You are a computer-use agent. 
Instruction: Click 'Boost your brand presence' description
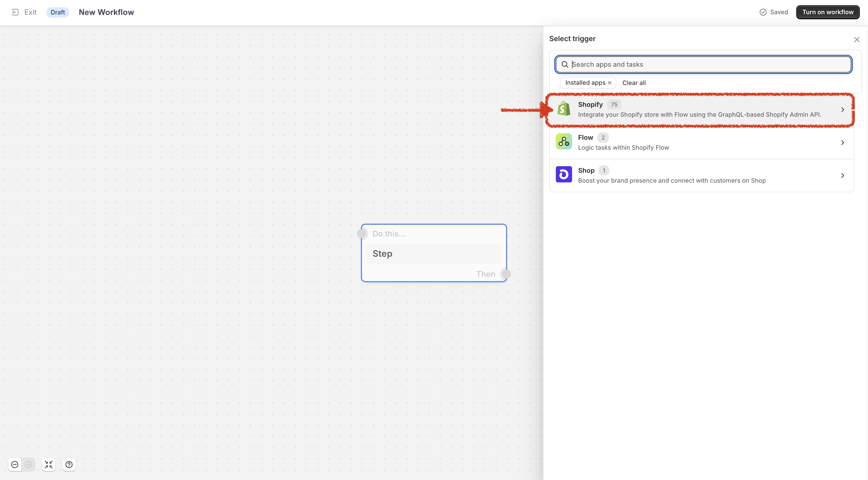click(x=672, y=181)
